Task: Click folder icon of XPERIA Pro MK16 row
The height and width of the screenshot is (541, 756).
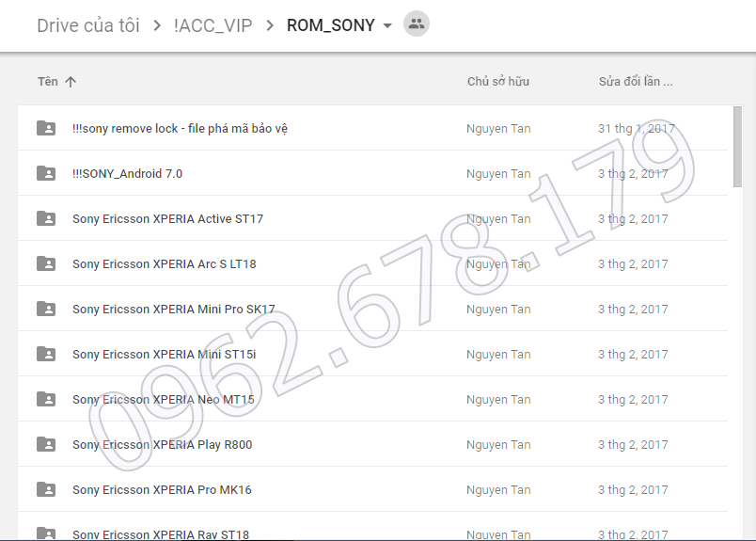Action: [46, 489]
